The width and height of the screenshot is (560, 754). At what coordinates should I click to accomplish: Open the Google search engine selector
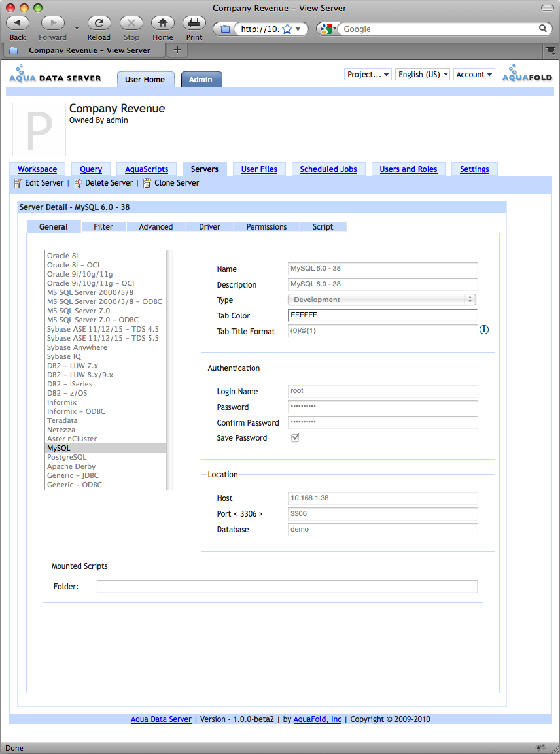328,29
